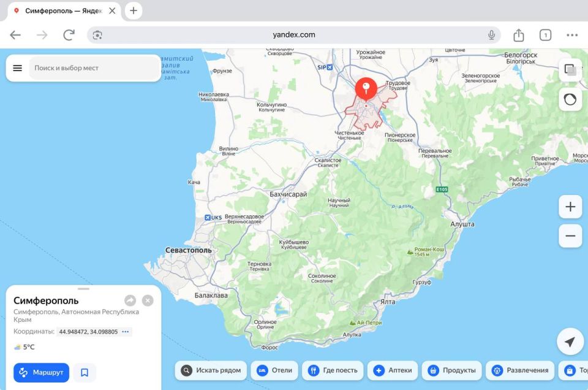Image resolution: width=588 pixels, height=390 pixels.
Task: Build a route with the Маршрут button
Action: pyautogui.click(x=40, y=372)
